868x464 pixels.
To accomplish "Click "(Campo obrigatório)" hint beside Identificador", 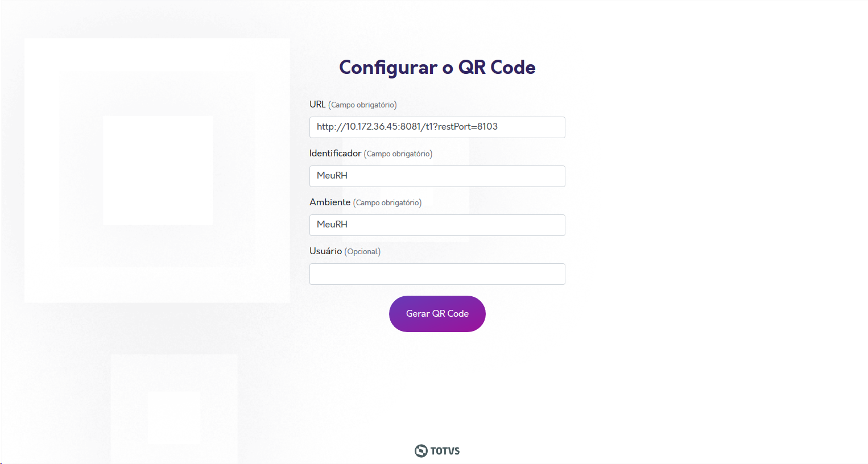I will coord(398,154).
